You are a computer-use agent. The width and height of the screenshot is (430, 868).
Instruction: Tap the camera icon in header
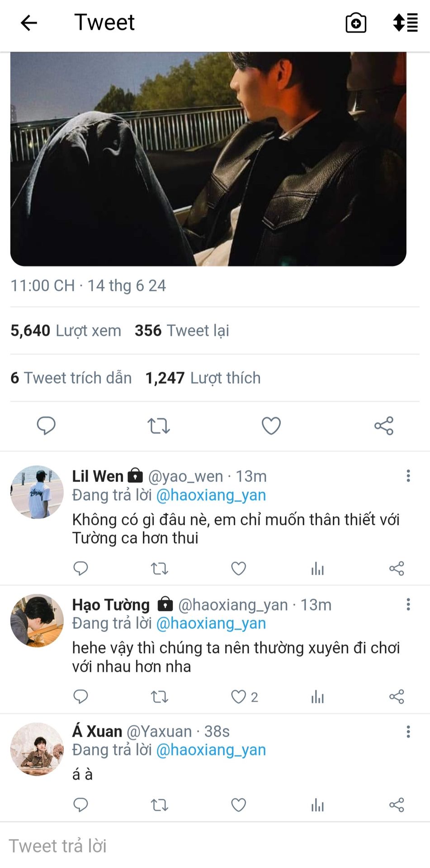point(356,23)
